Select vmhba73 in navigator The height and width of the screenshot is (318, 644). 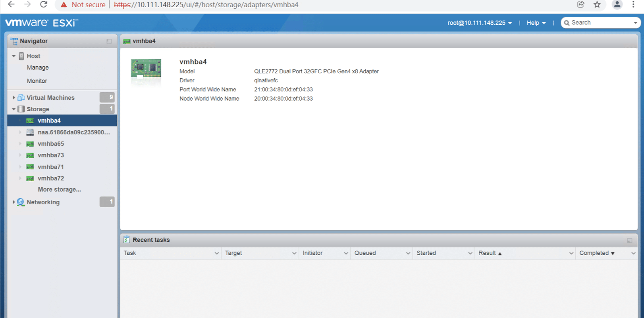51,155
